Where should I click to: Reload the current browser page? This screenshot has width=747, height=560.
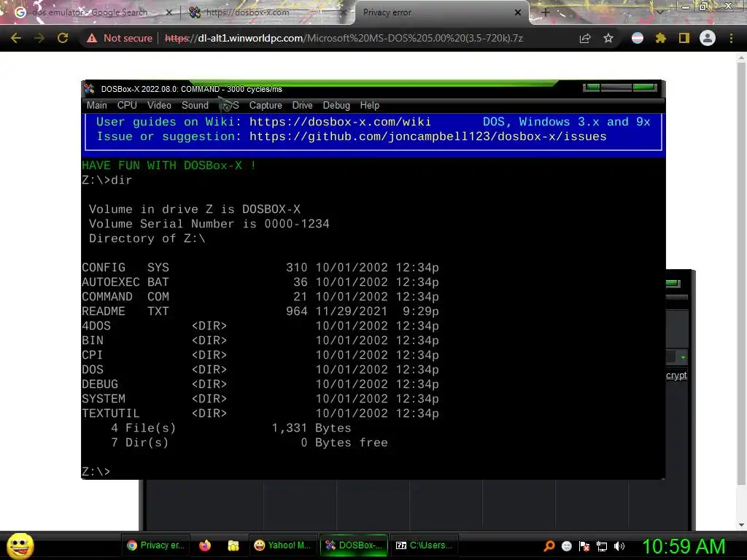pos(63,38)
